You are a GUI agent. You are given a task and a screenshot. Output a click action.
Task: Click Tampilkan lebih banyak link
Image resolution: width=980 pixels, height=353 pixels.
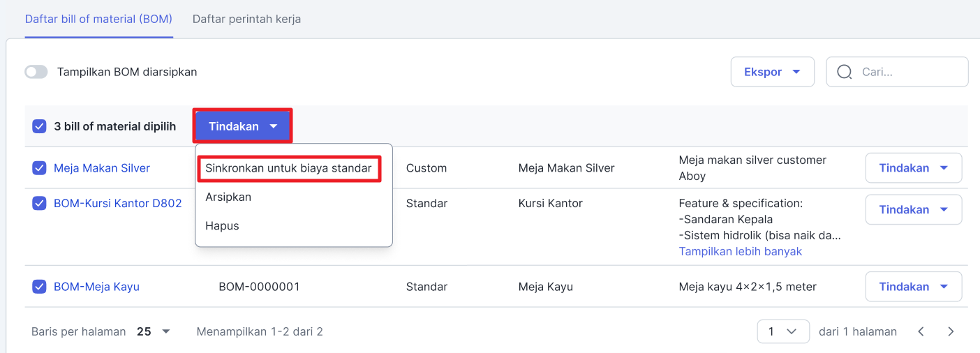click(741, 251)
